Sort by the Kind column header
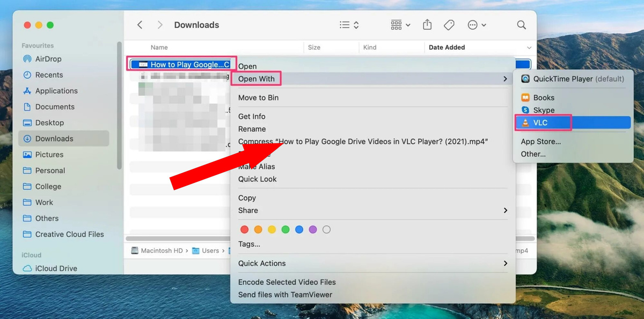 tap(370, 47)
